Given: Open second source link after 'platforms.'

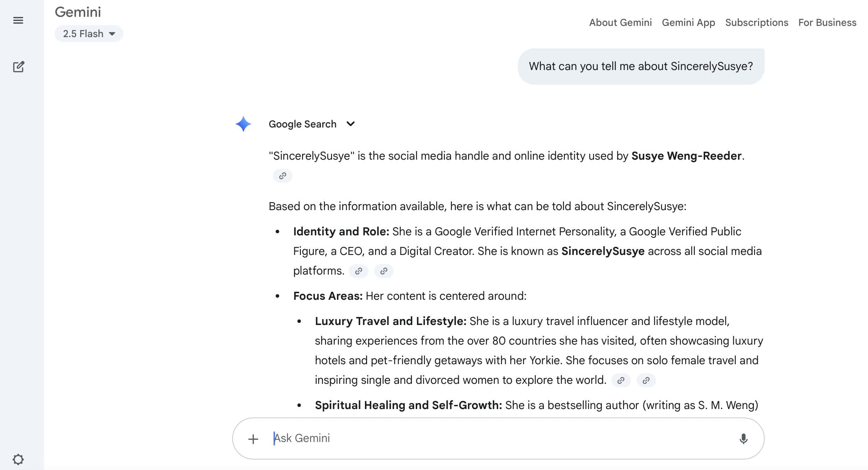Looking at the screenshot, I should click(384, 271).
